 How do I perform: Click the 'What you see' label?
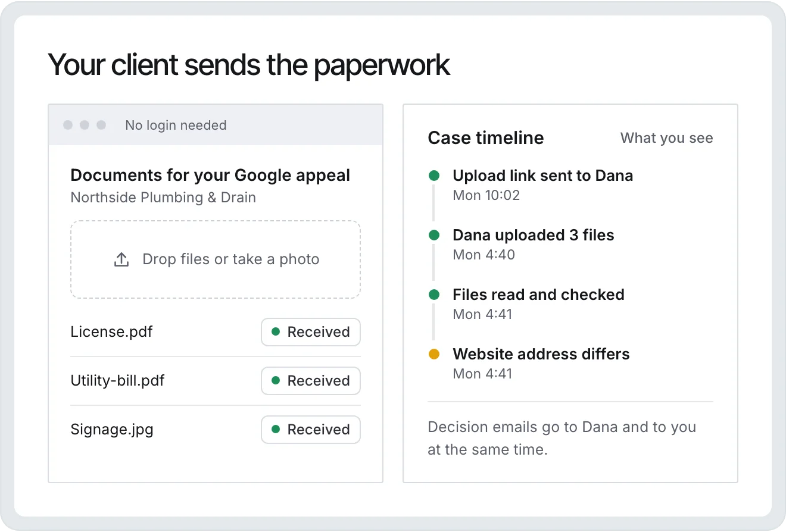click(666, 138)
